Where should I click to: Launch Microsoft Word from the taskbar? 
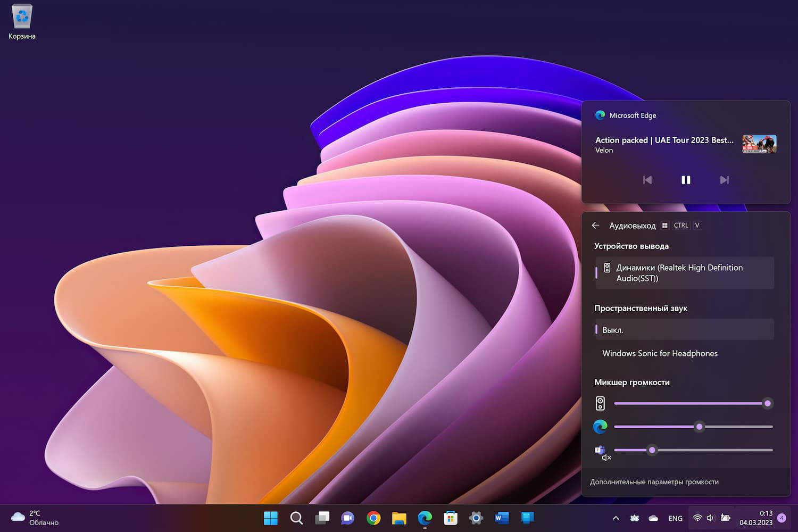(x=502, y=518)
